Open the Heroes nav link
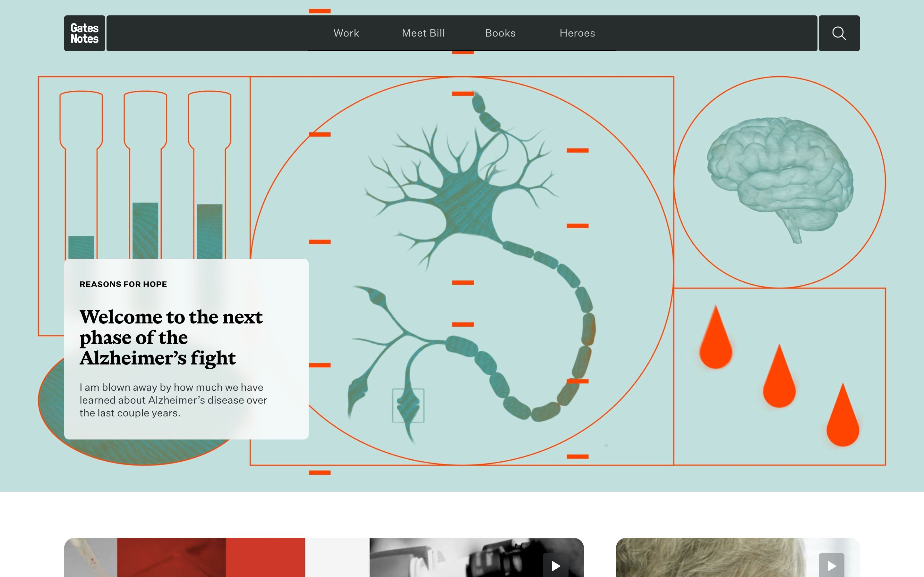This screenshot has height=577, width=924. (x=577, y=33)
